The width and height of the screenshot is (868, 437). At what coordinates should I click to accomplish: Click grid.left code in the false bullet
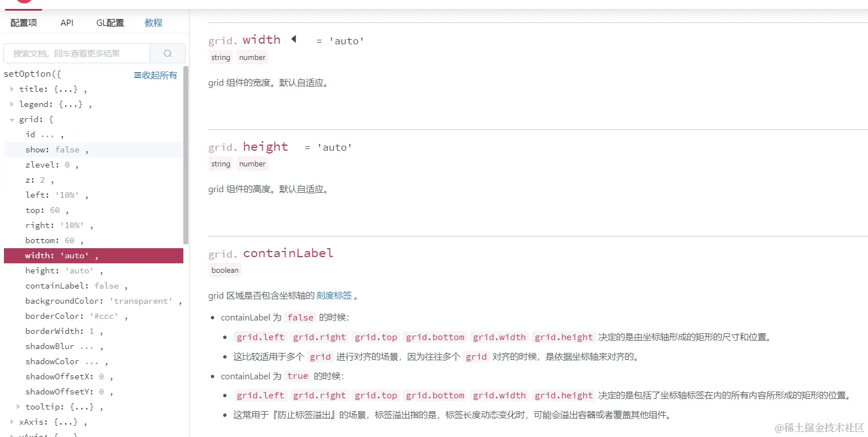261,337
